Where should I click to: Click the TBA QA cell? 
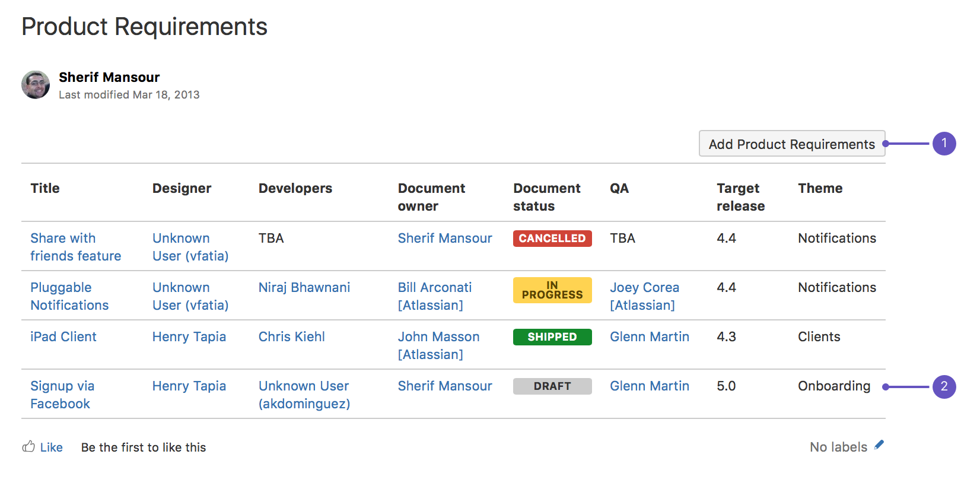(623, 238)
